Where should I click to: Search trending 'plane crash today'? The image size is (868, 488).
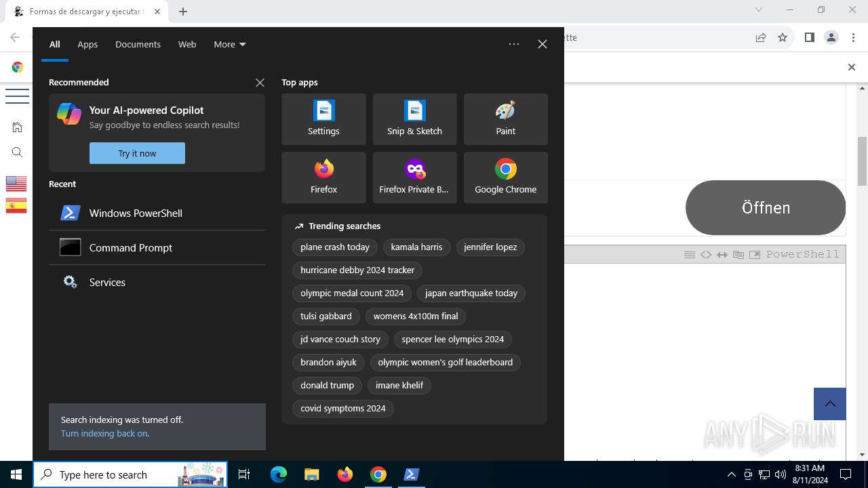(x=335, y=247)
